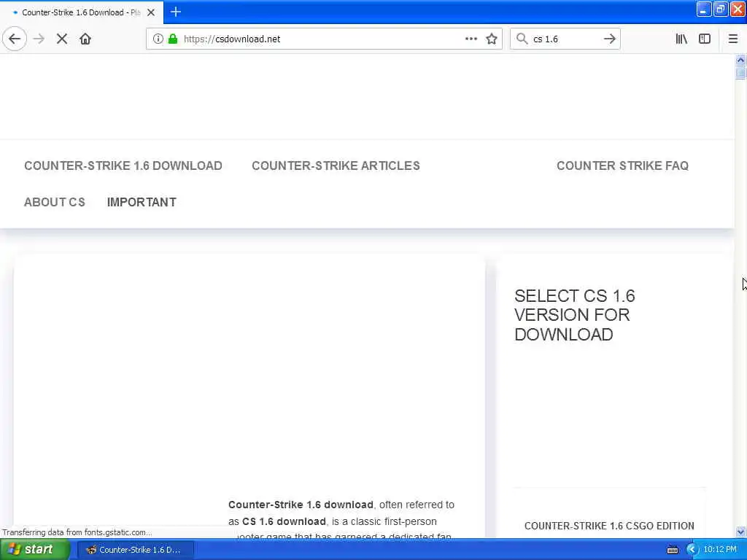
Task: Click the 10:12 PM clock
Action: [720, 550]
